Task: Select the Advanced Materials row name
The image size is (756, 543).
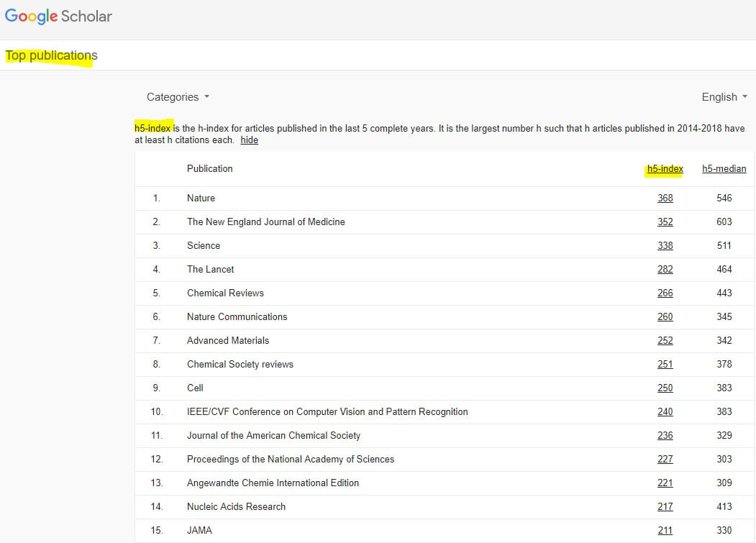Action: tap(228, 340)
